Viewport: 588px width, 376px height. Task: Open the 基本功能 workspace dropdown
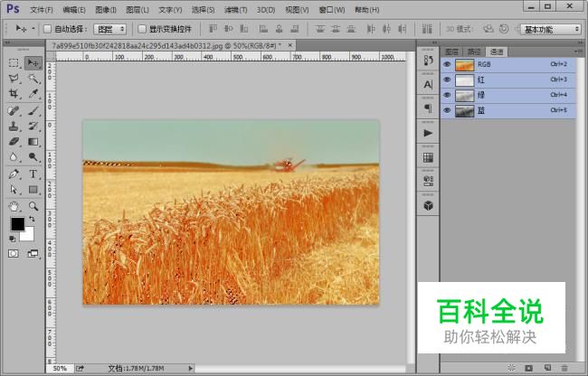[x=551, y=29]
